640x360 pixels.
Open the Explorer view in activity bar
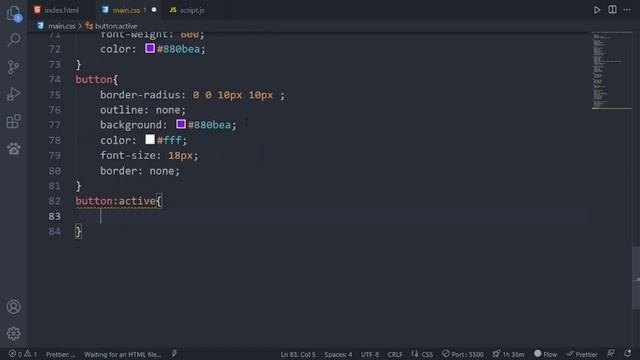coord(14,13)
